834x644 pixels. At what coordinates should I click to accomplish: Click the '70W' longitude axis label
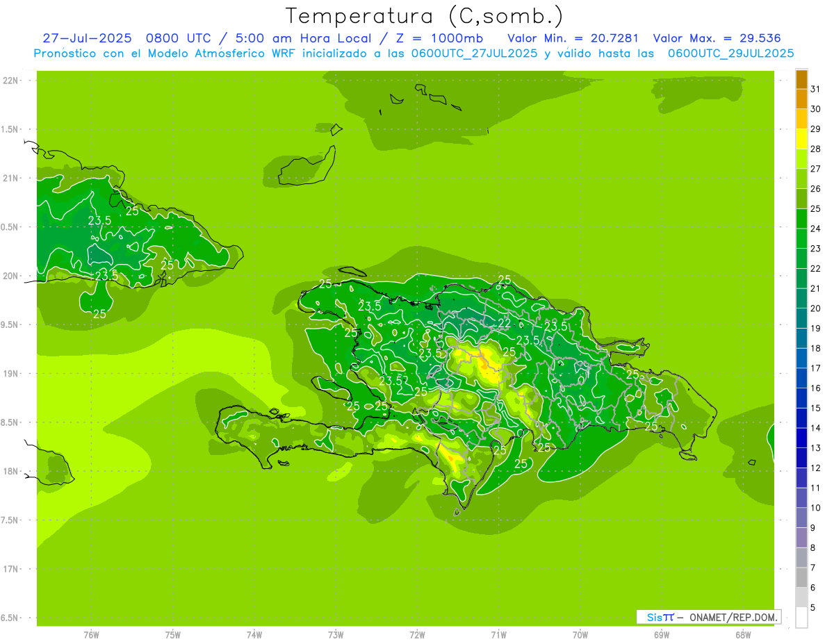point(580,635)
